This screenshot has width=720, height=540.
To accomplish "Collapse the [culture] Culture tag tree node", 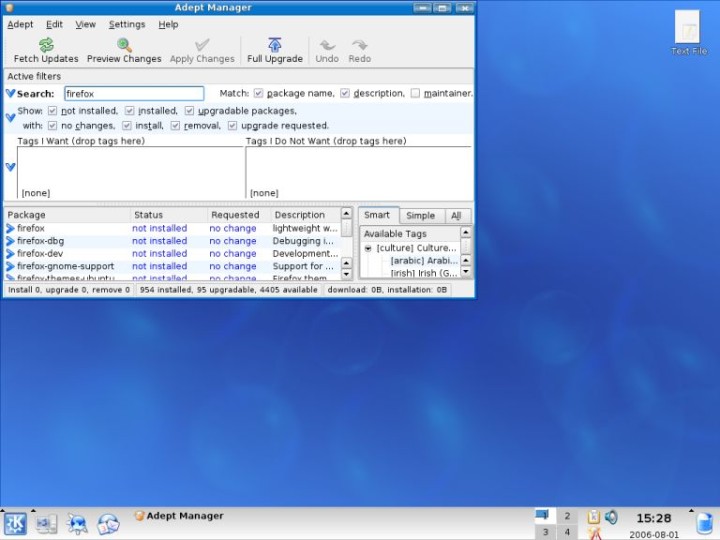I will click(368, 248).
